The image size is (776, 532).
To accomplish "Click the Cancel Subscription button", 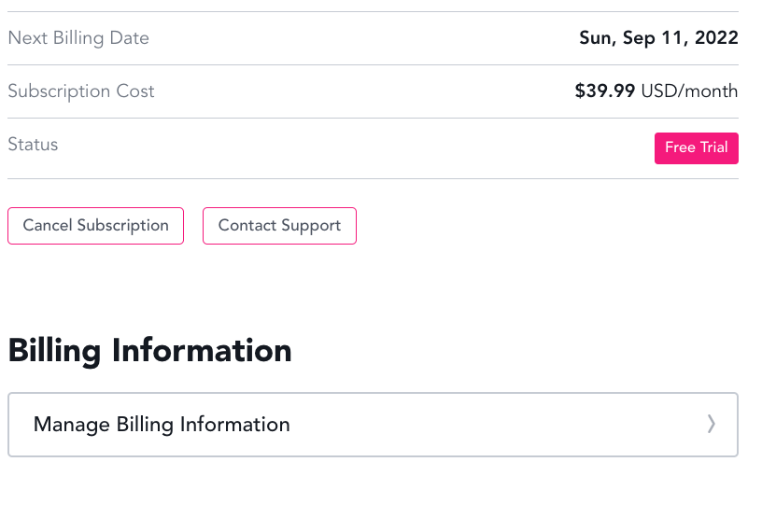I will click(95, 226).
